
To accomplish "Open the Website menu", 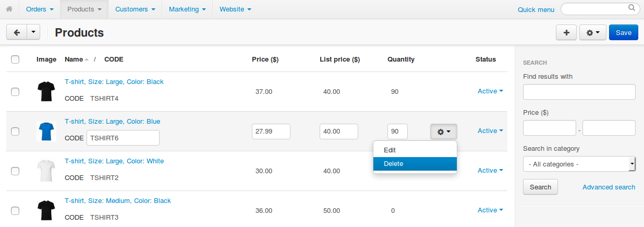I will [x=235, y=9].
